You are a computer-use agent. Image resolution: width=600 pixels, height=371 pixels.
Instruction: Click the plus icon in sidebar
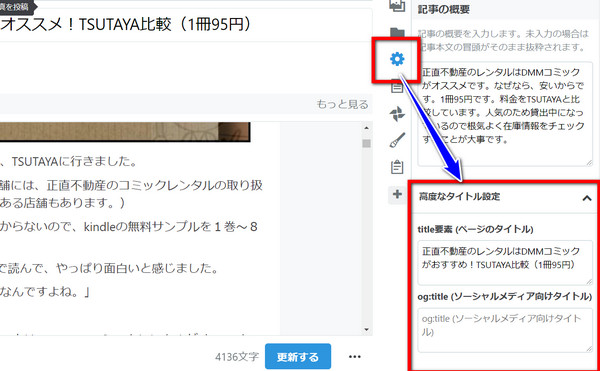tap(397, 194)
